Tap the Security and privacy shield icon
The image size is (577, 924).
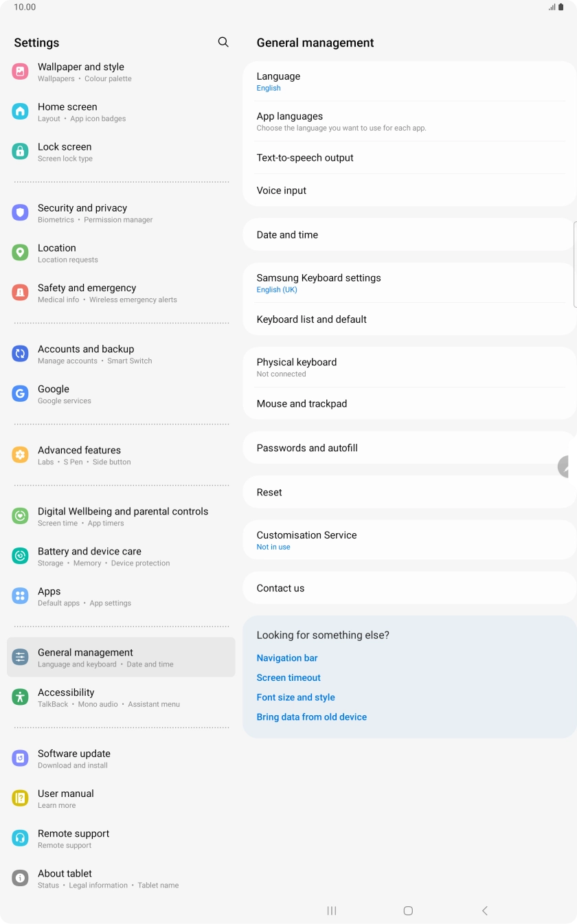click(21, 213)
